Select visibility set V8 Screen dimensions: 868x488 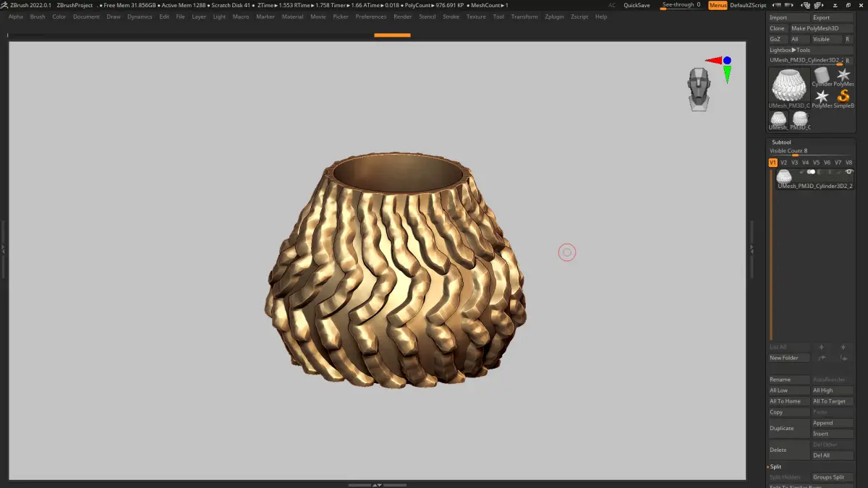pyautogui.click(x=848, y=163)
